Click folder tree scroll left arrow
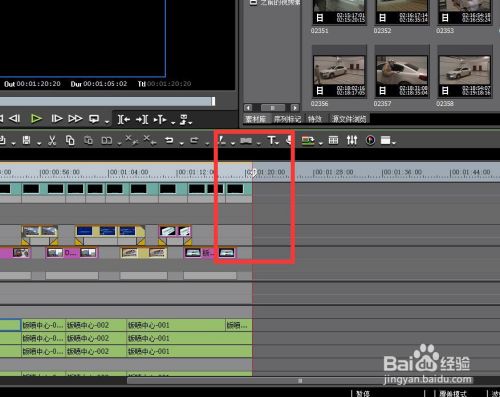500x397 pixels. (248, 108)
